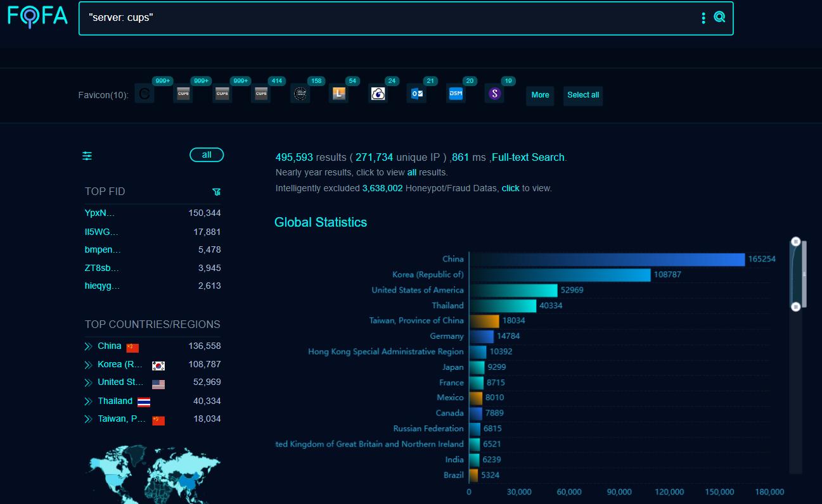822x504 pixels.
Task: Click the FOFA logo
Action: point(37,16)
